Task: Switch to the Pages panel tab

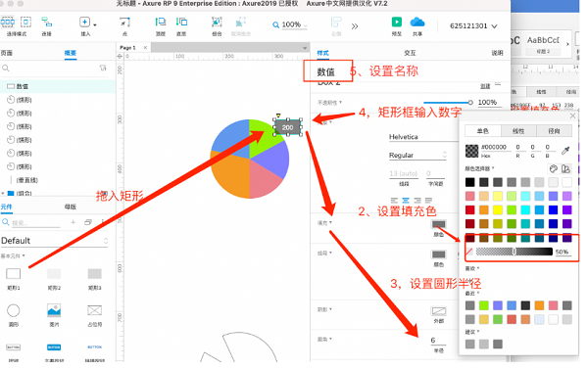Action: [x=7, y=53]
